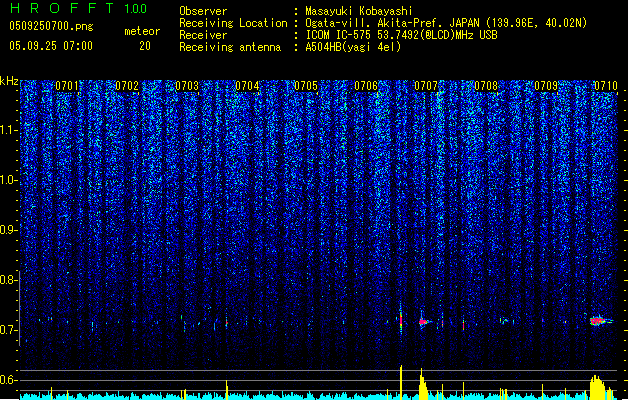Click the 1.1 kHz axis tick label
629x400 pixels.
coord(9,130)
